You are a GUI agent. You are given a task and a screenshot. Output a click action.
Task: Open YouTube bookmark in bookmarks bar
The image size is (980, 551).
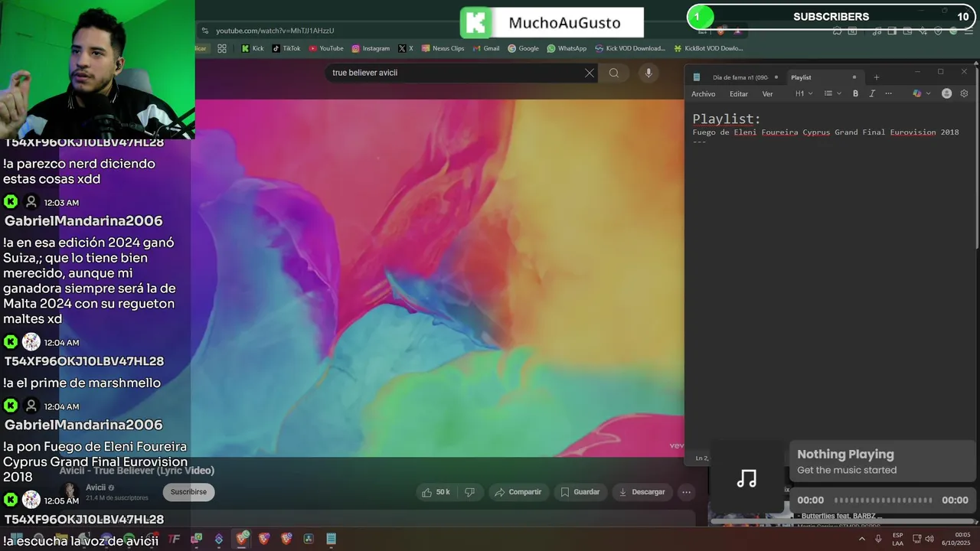pos(326,48)
